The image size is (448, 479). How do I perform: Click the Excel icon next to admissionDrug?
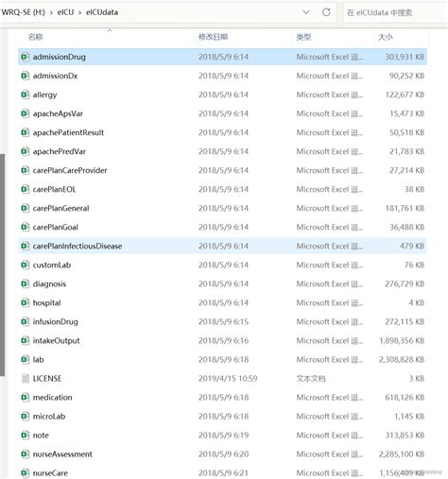[x=25, y=57]
